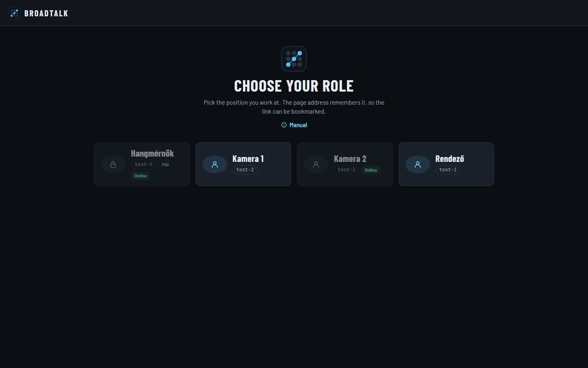Click the Online badge on Kamera 2 card
Viewport: 588px width, 368px height.
coord(371,170)
